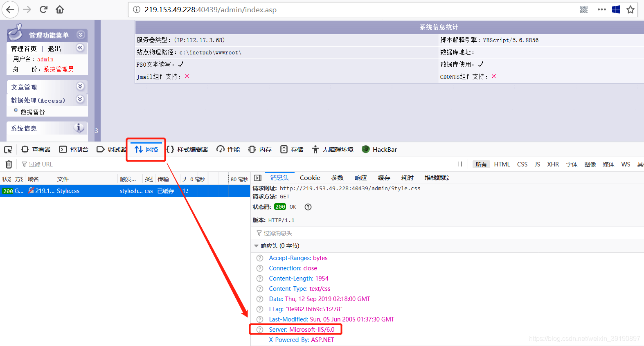Collapse the 管理功能菜单 panel header
644x346 pixels.
81,35
